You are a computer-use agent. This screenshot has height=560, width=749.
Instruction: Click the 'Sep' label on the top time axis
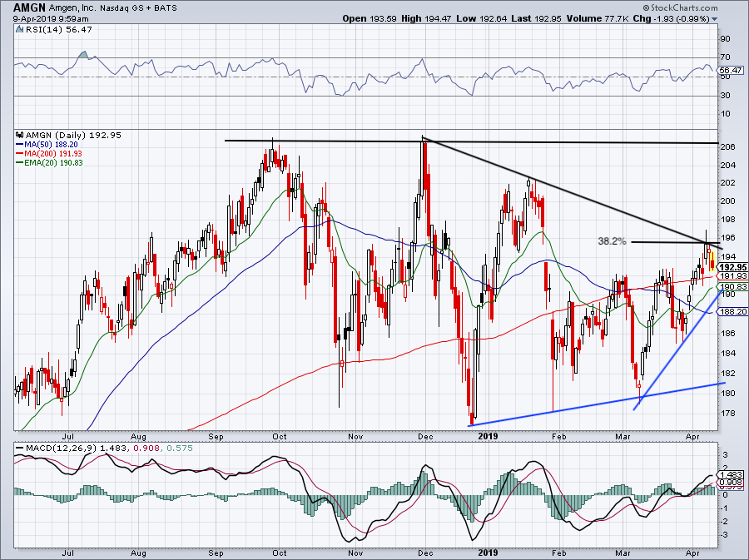click(216, 436)
